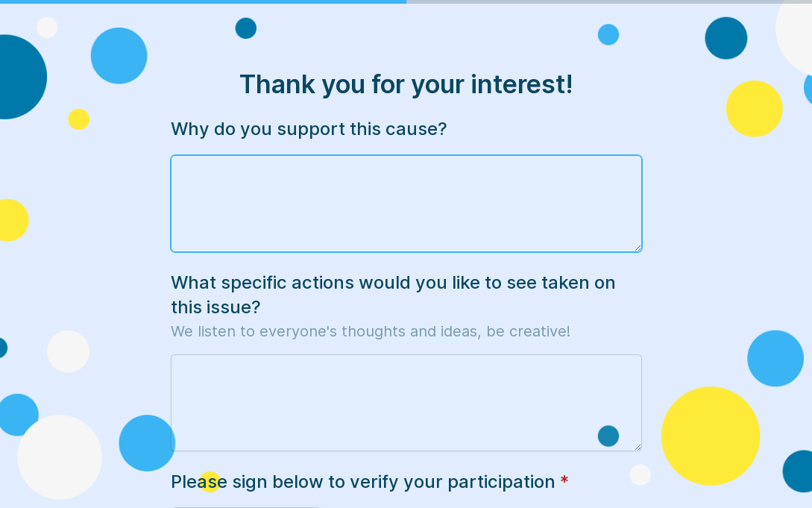Click the red required asterisk
This screenshot has height=508, width=812.
[564, 482]
